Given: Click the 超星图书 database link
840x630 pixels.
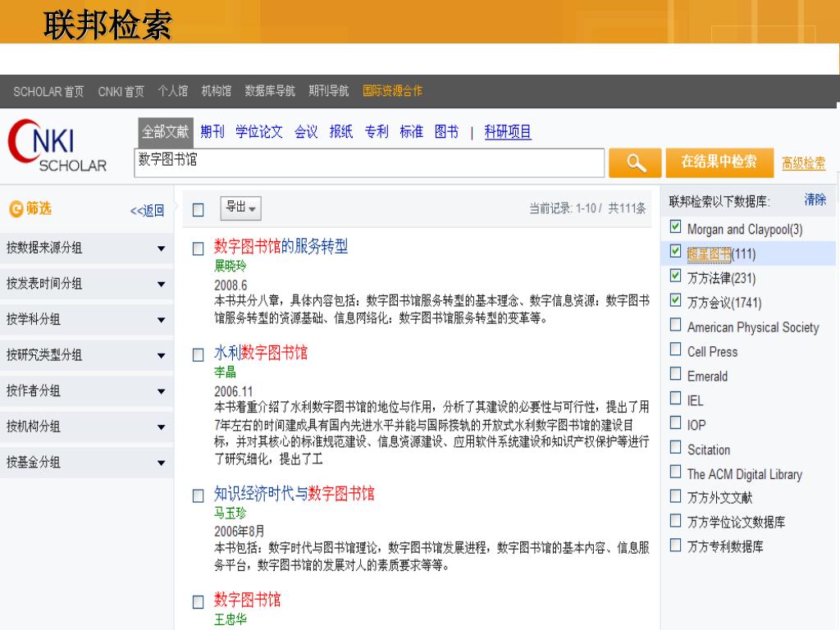Looking at the screenshot, I should (709, 254).
